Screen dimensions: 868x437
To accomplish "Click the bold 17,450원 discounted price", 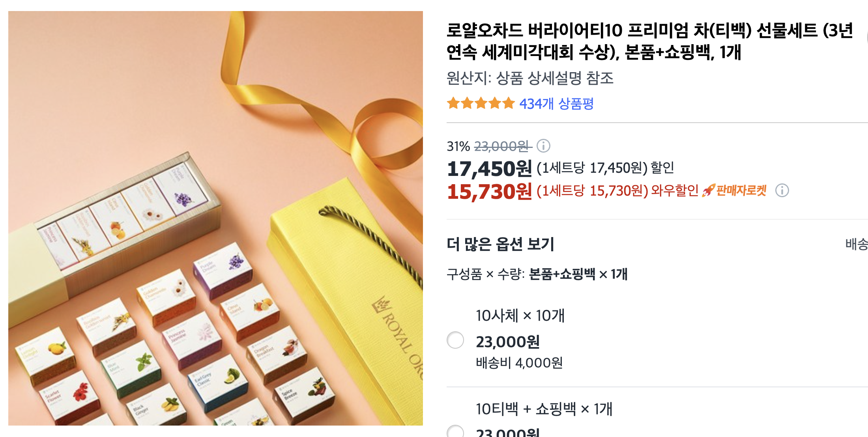I will click(x=489, y=168).
